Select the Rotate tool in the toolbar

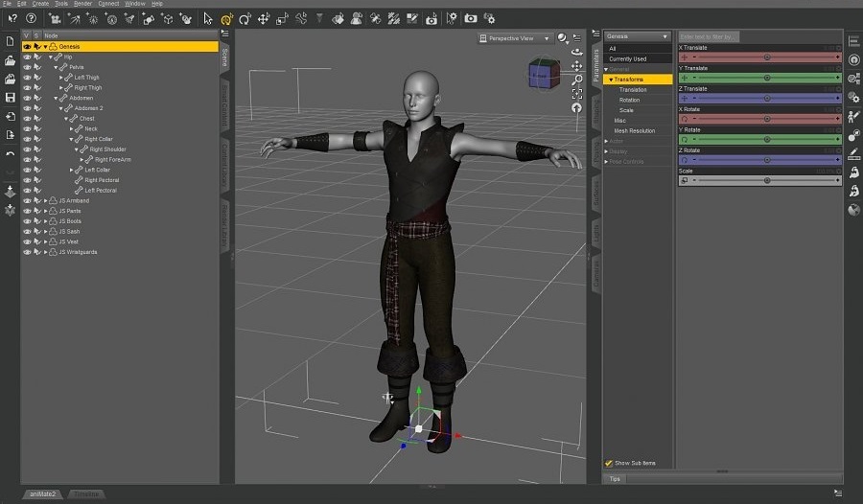tap(245, 19)
